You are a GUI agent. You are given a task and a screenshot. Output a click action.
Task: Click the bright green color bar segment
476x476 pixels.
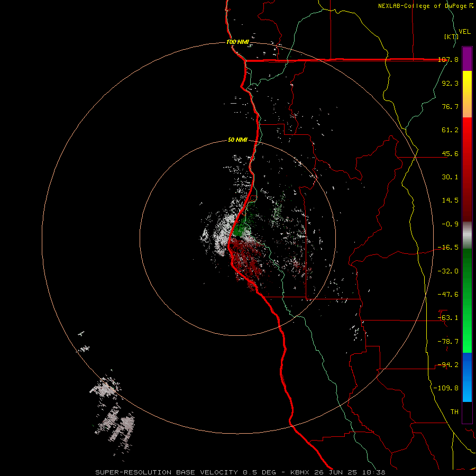[x=467, y=300]
